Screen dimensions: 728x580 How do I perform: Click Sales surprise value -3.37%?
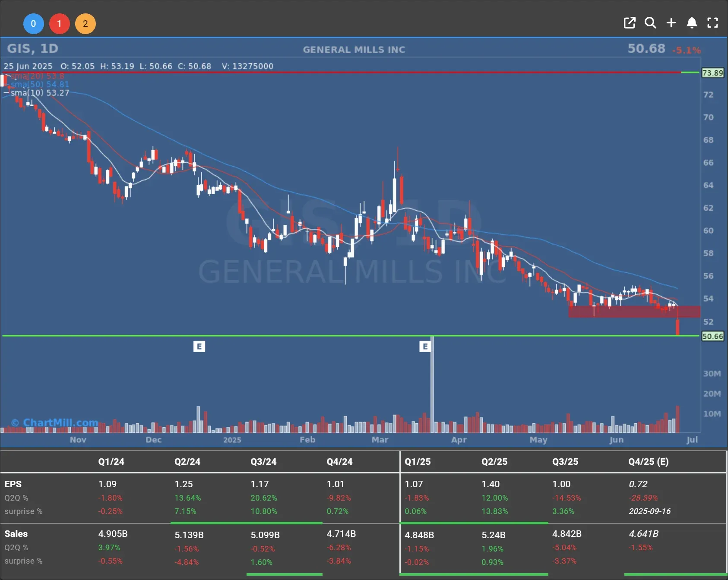click(564, 561)
